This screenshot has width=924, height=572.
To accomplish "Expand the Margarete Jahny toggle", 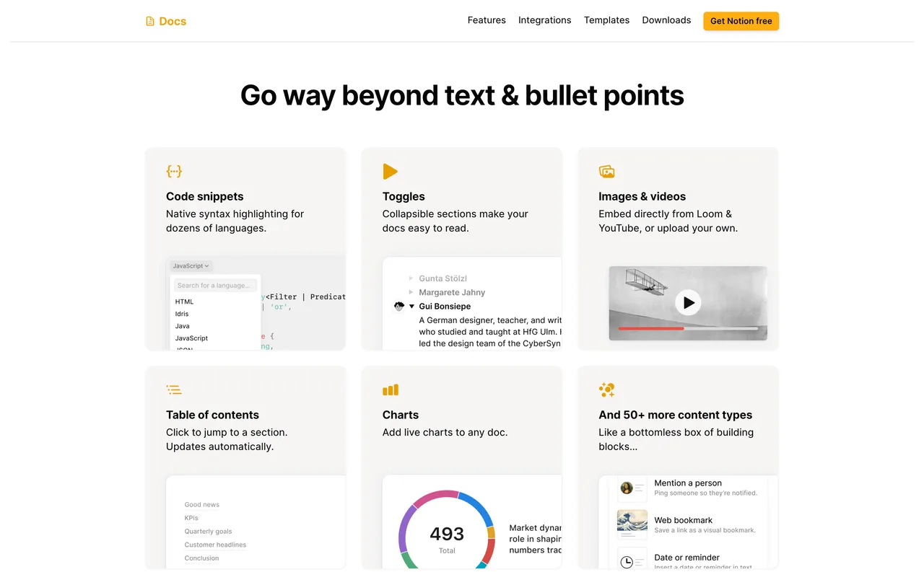I will tap(411, 293).
